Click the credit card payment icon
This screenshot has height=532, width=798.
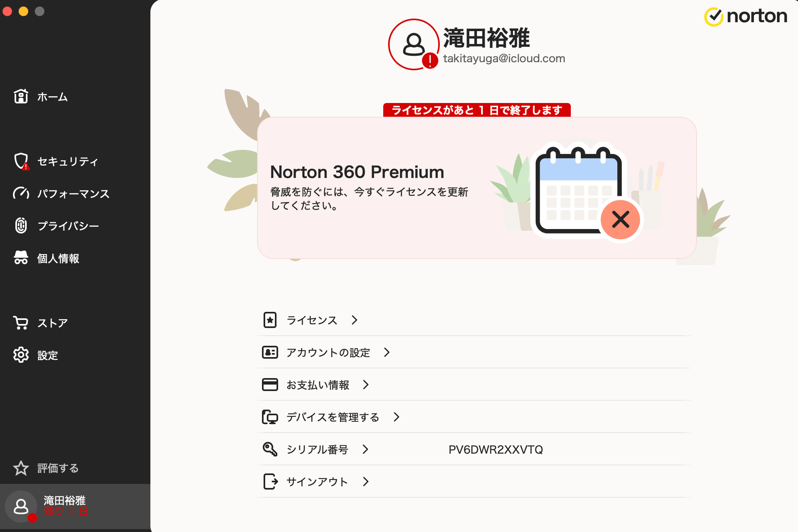coord(270,385)
